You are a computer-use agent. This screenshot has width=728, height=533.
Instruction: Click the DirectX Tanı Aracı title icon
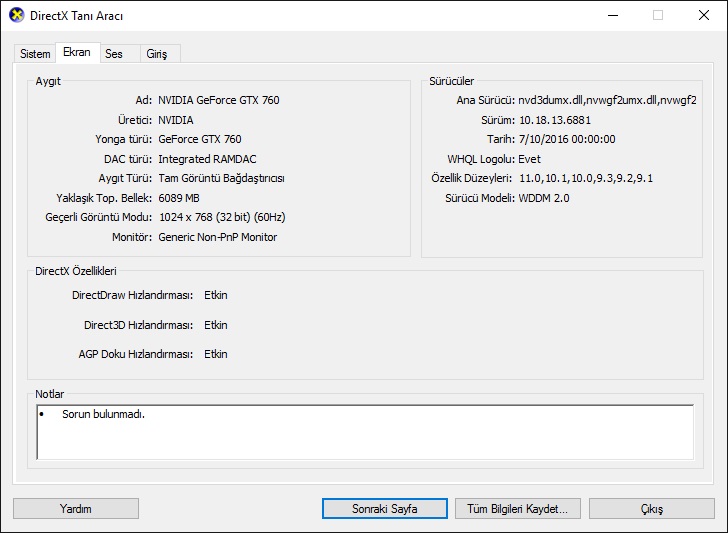16,15
